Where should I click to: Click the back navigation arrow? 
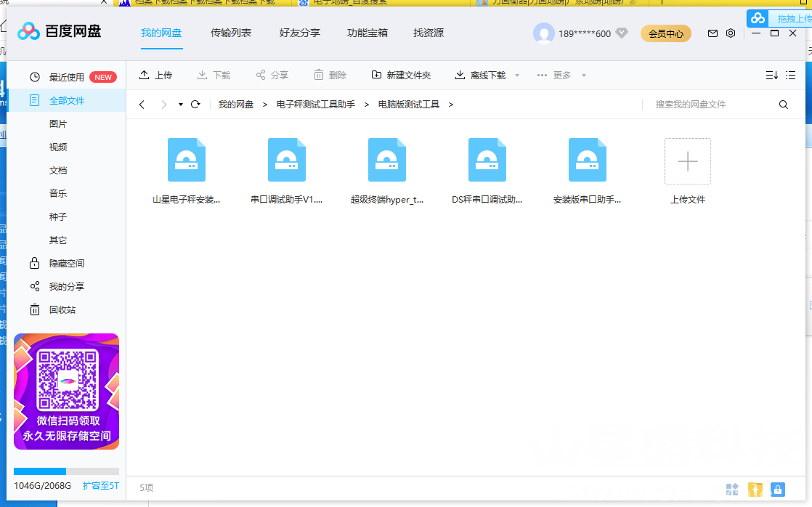[142, 105]
